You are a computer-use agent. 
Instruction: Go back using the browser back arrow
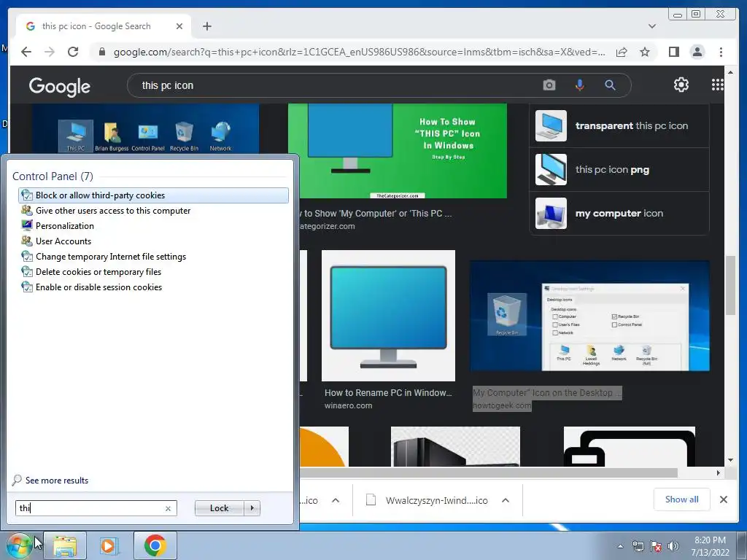click(x=26, y=52)
